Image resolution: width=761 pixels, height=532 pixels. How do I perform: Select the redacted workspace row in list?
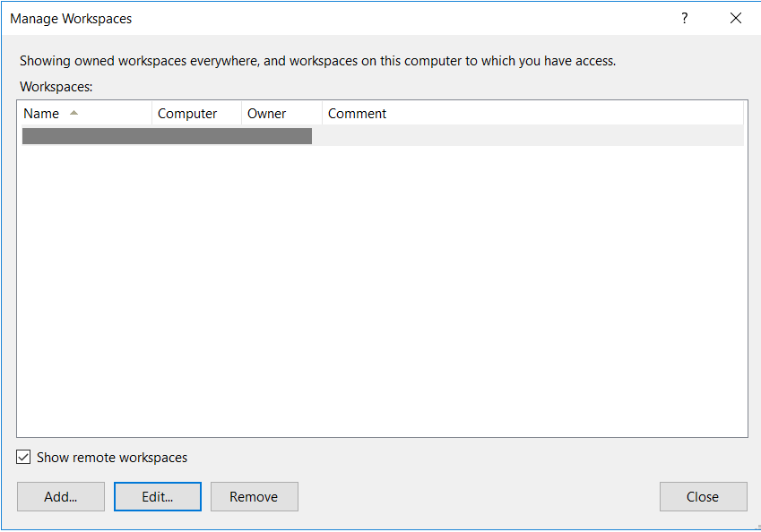pos(167,136)
